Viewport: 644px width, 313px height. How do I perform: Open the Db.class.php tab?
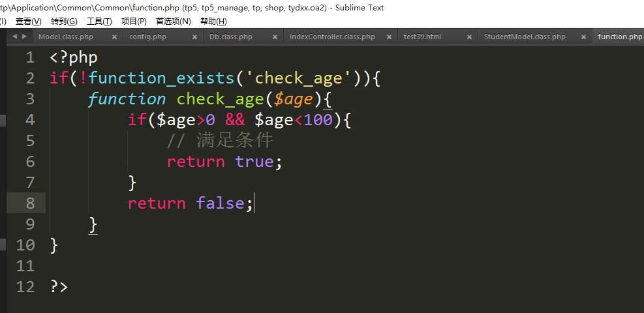coord(230,37)
